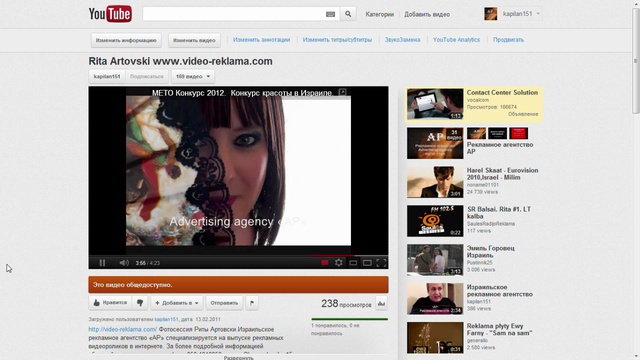
Task: Switch to large player size
Action: (x=367, y=263)
